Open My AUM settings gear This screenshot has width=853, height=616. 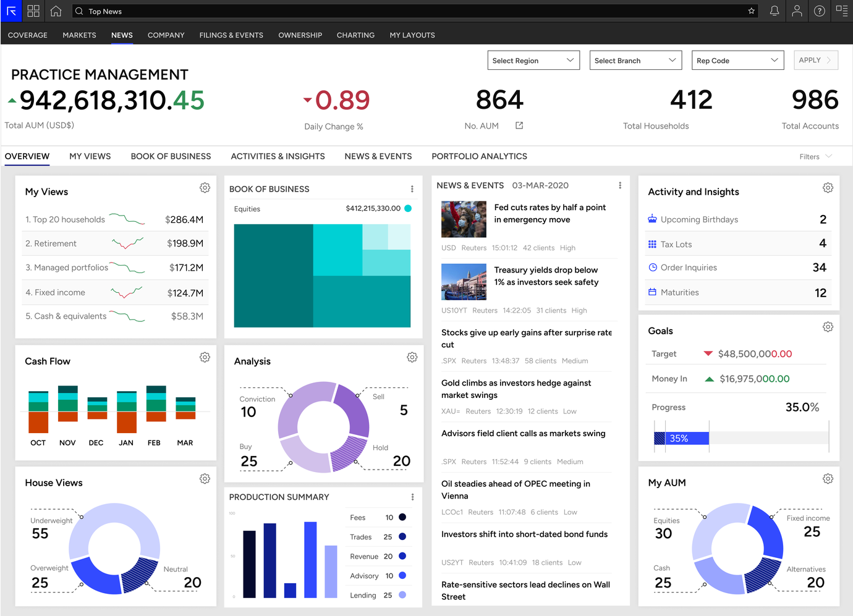[x=828, y=479]
